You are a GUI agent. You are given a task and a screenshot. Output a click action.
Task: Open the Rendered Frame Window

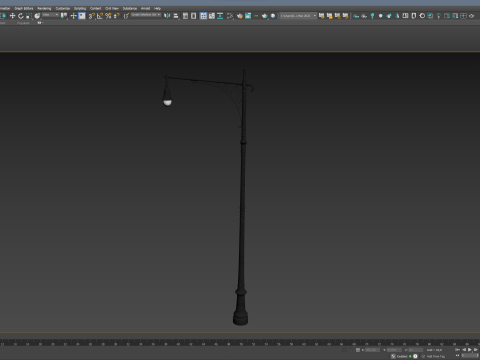(x=248, y=16)
